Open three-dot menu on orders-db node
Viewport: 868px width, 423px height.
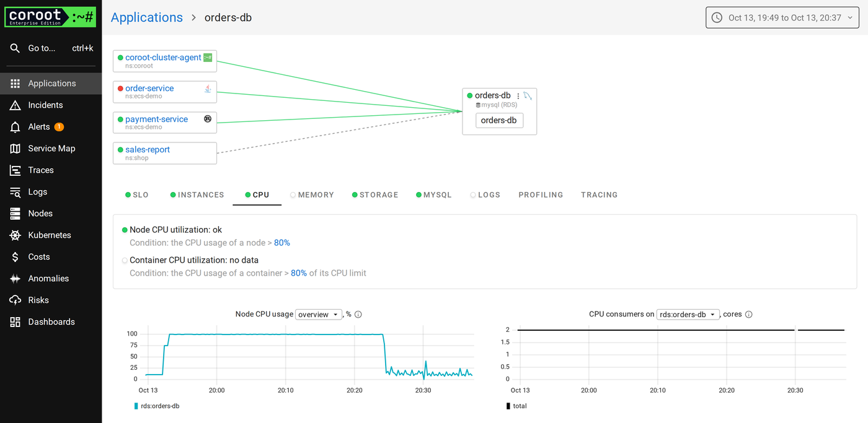click(518, 96)
